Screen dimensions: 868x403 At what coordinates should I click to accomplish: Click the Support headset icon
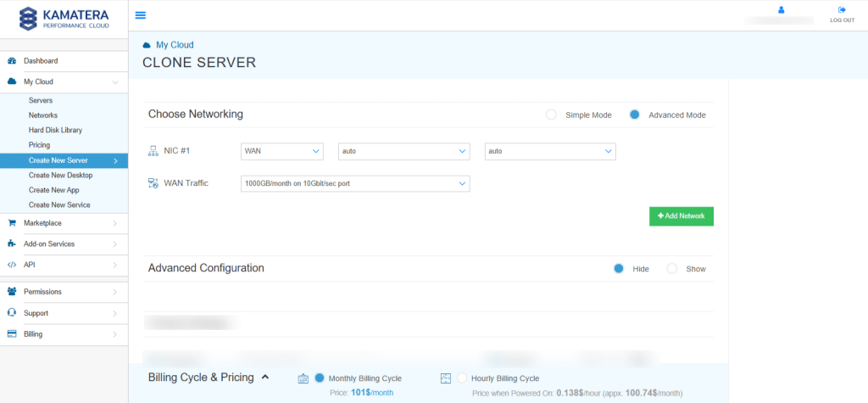coord(12,313)
